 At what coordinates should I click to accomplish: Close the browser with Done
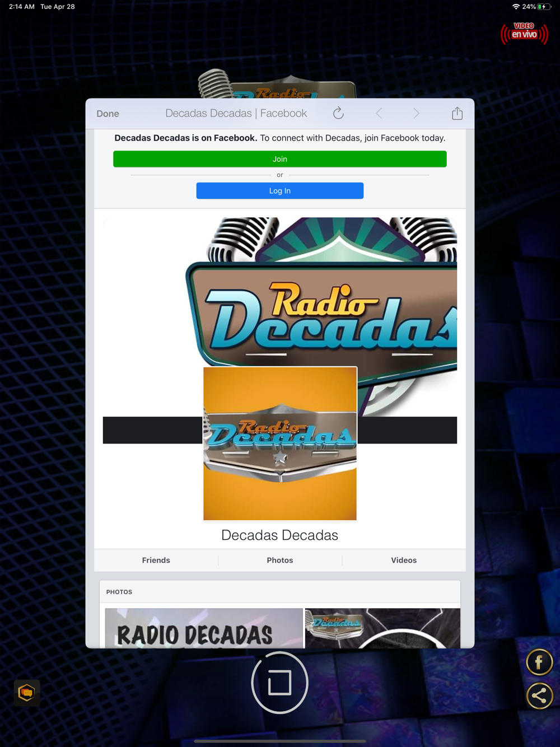[x=108, y=114]
